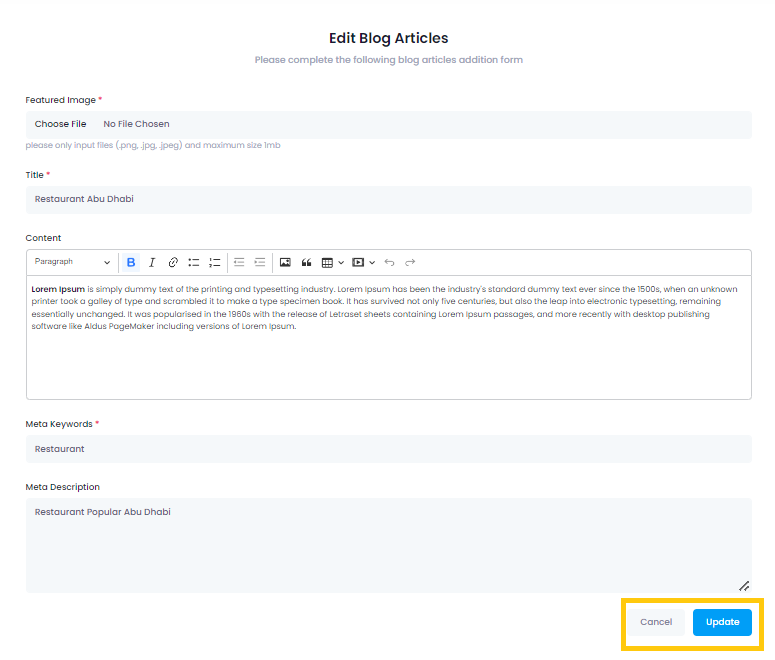Insert a block quote
Image resolution: width=775 pixels, height=660 pixels.
306,262
